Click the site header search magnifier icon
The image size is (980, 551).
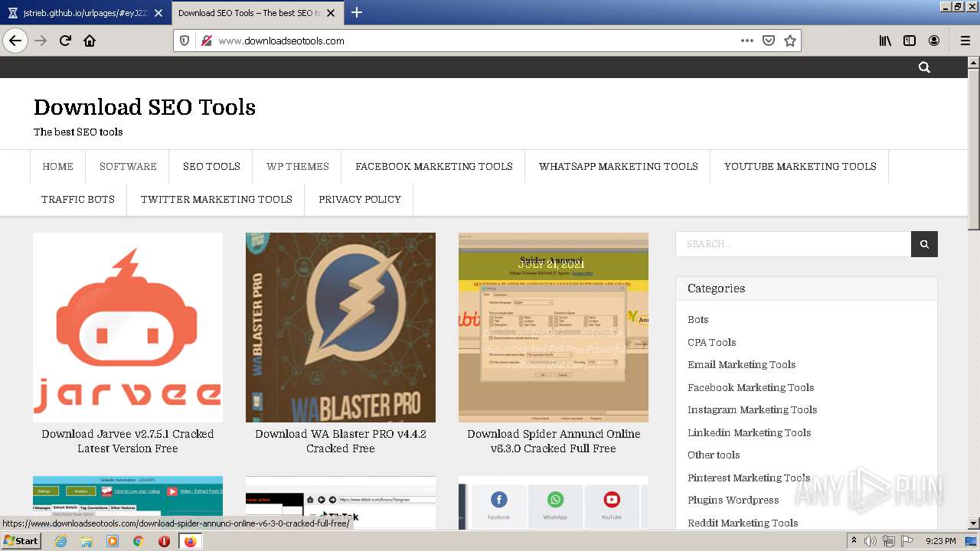tap(924, 67)
